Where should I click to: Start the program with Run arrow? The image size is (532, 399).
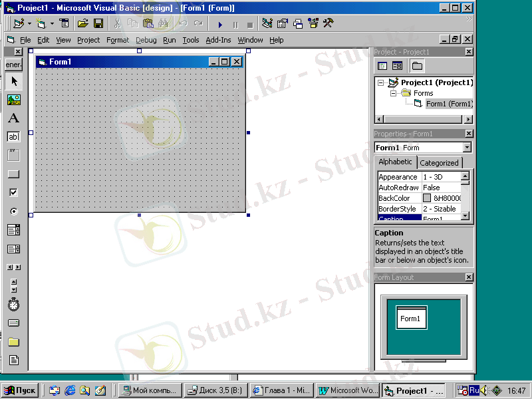pyautogui.click(x=220, y=25)
